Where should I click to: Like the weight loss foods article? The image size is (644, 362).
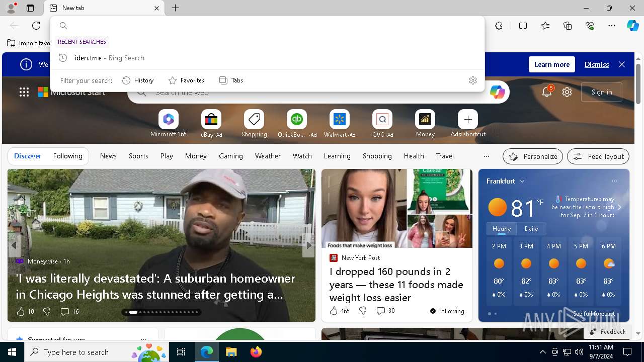[339, 311]
